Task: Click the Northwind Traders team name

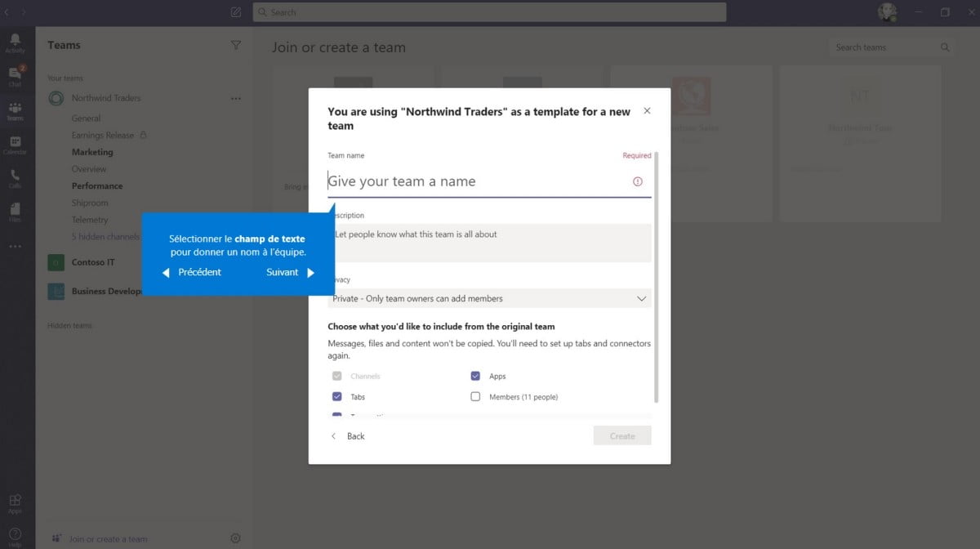Action: [x=106, y=98]
